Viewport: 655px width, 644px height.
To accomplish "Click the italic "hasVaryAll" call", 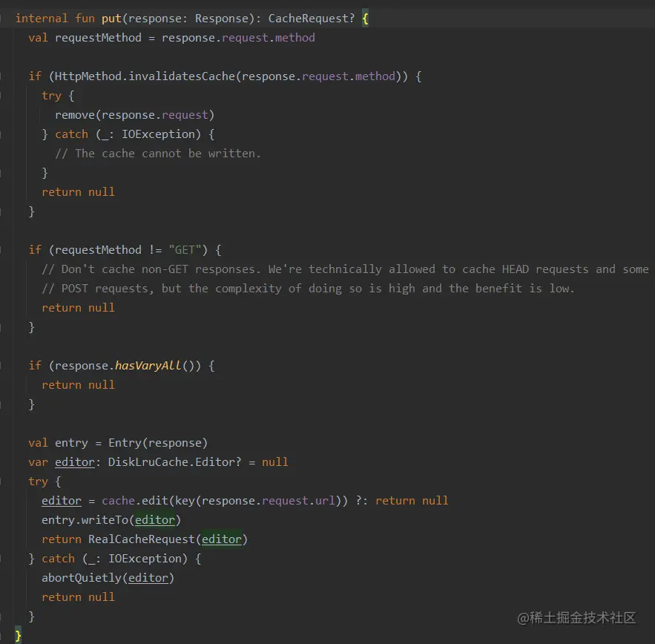I will (148, 366).
